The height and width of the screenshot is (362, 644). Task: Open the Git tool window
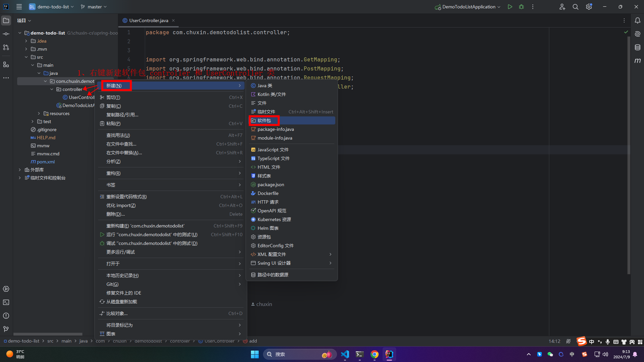coord(6,329)
